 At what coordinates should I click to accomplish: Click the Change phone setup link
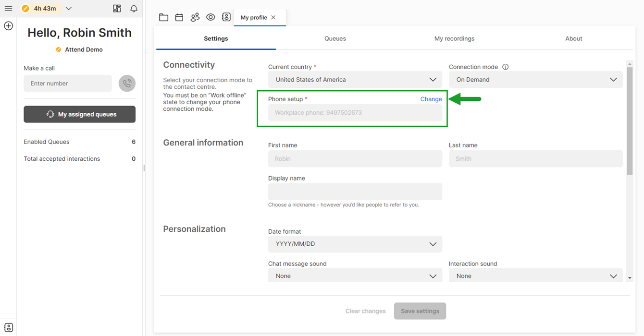431,99
